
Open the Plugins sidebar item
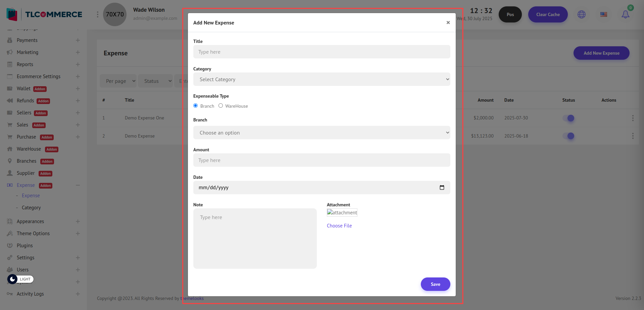coord(25,246)
